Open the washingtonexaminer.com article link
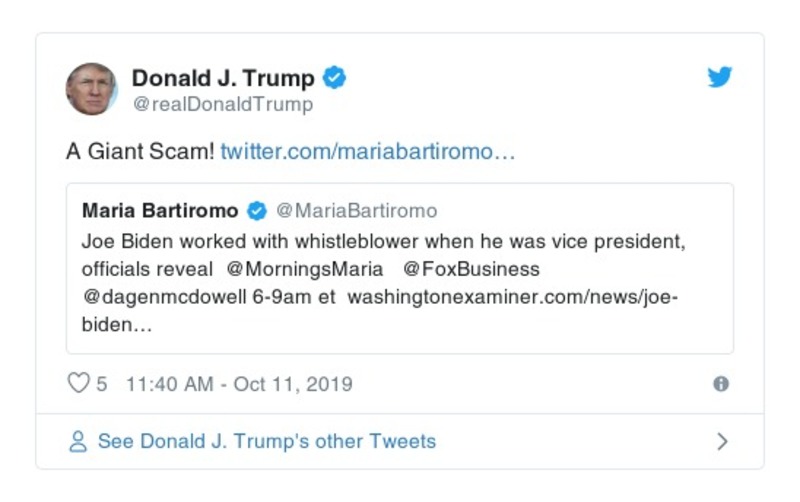Screen dimensions: 800x502 pyautogui.click(x=512, y=298)
